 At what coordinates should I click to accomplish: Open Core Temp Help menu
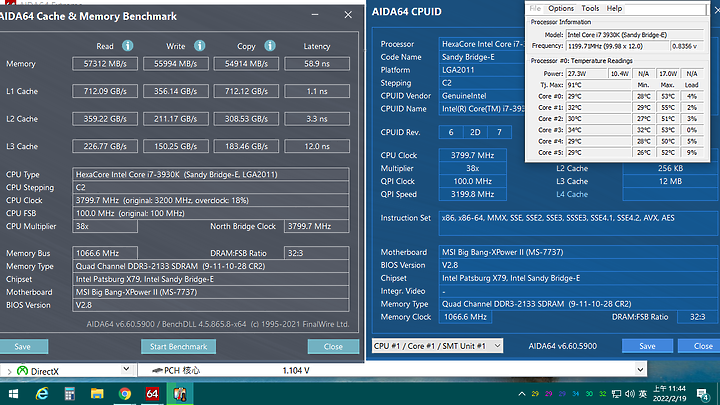[614, 8]
